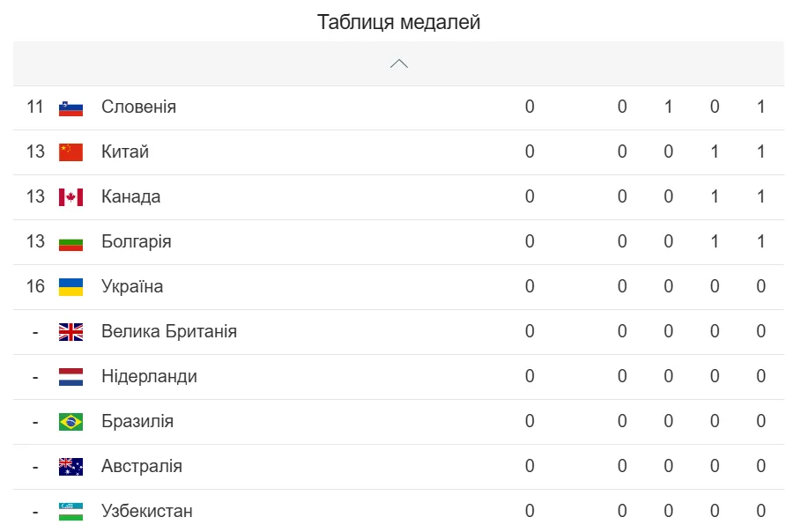This screenshot has width=808, height=532.
Task: Click the Slovenia flag icon
Action: (70, 107)
